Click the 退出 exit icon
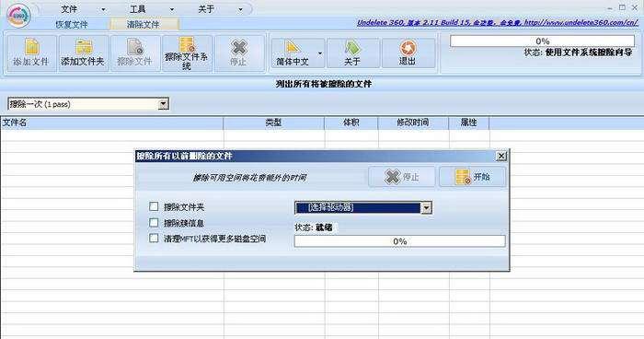The image size is (644, 339). (x=408, y=48)
